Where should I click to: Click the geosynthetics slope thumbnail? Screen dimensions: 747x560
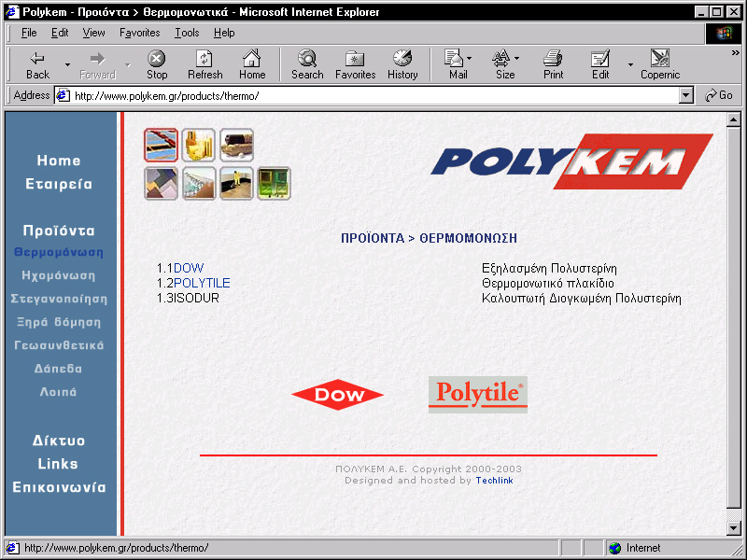[199, 183]
